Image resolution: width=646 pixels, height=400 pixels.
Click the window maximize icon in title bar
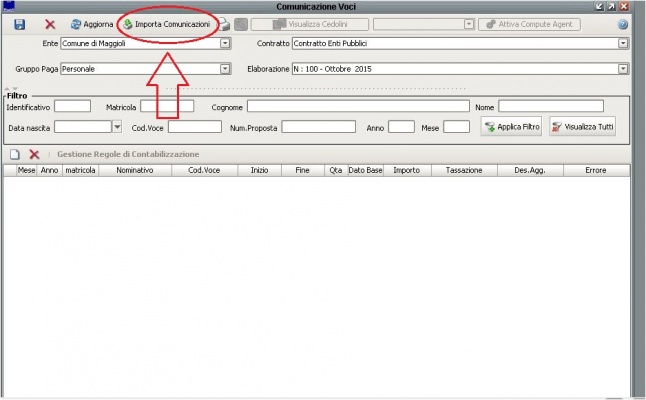(x=612, y=7)
